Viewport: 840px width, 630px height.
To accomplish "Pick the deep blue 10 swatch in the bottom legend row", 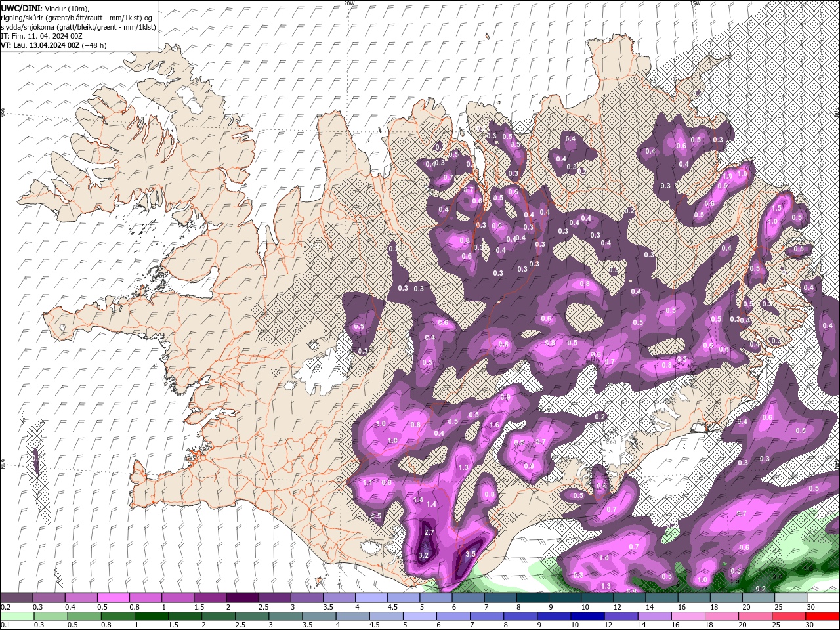I will point(587,616).
